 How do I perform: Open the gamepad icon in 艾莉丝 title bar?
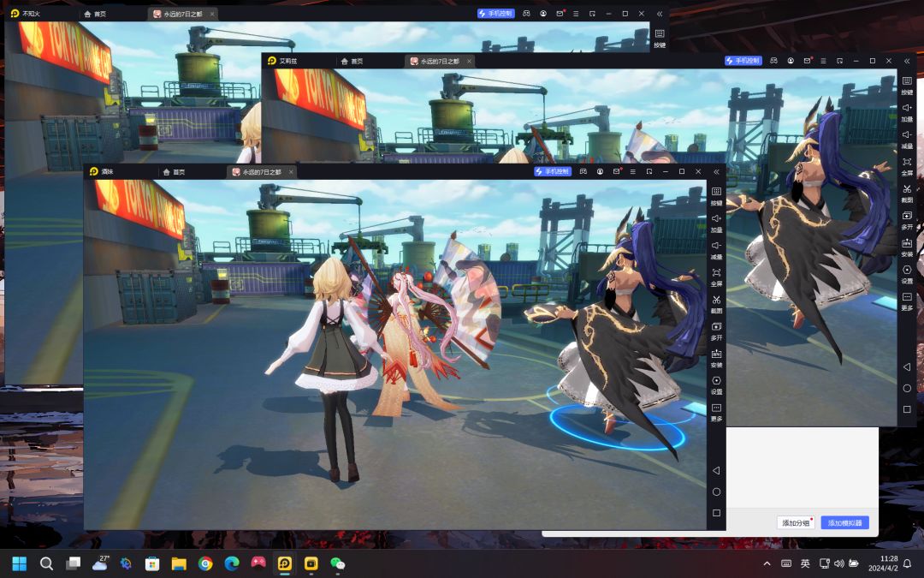coord(773,61)
